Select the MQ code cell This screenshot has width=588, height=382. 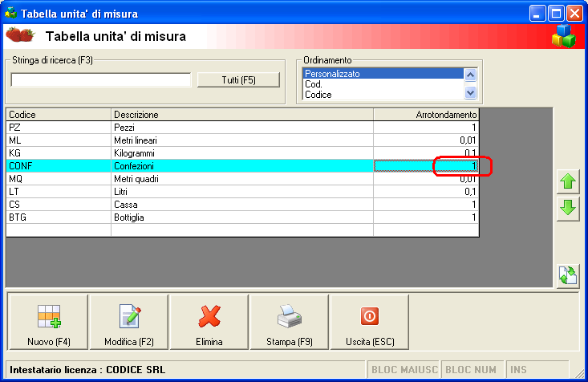coord(59,179)
